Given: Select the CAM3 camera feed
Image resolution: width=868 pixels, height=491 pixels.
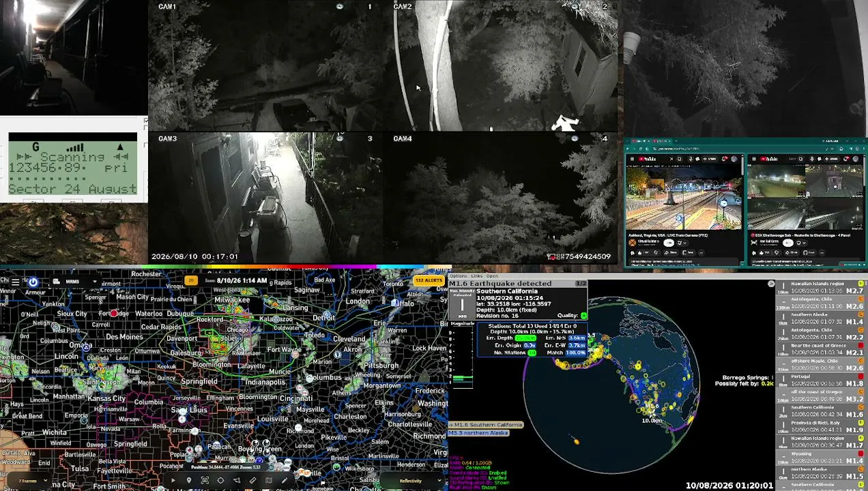Looking at the screenshot, I should (x=266, y=198).
